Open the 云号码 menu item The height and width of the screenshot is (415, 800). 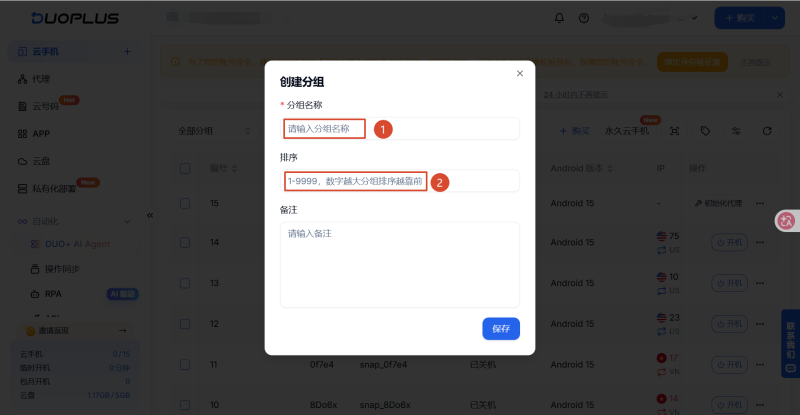[x=45, y=106]
